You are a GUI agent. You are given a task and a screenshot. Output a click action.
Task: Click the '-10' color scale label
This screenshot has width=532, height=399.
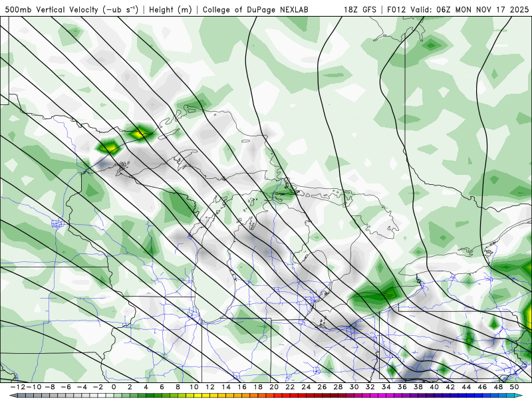click(x=35, y=387)
